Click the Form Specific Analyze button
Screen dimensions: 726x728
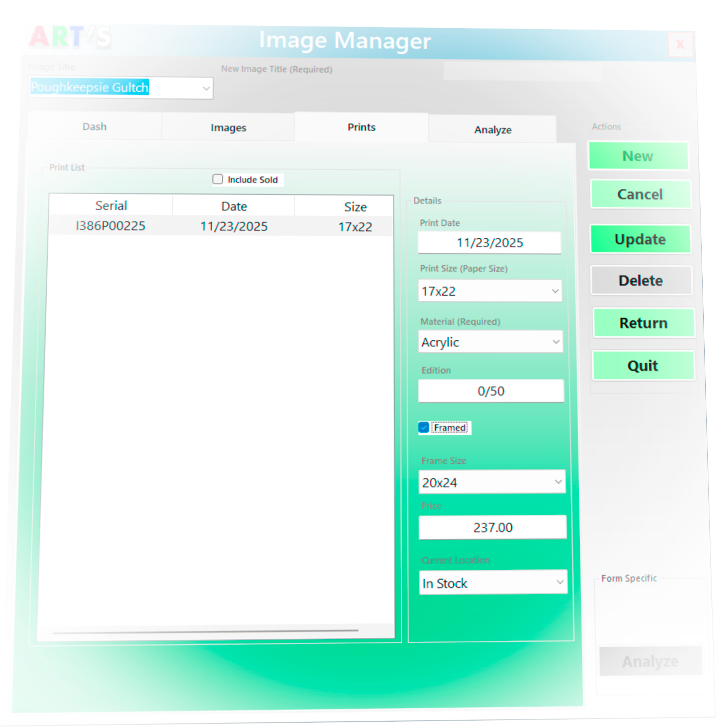[x=651, y=661]
